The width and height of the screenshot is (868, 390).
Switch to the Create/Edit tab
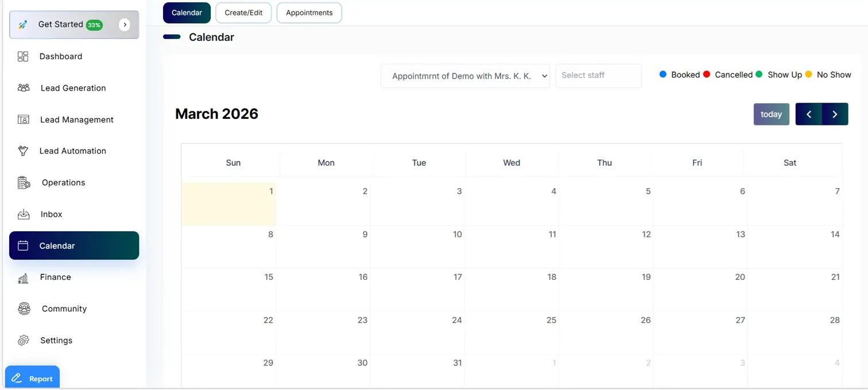coord(243,13)
